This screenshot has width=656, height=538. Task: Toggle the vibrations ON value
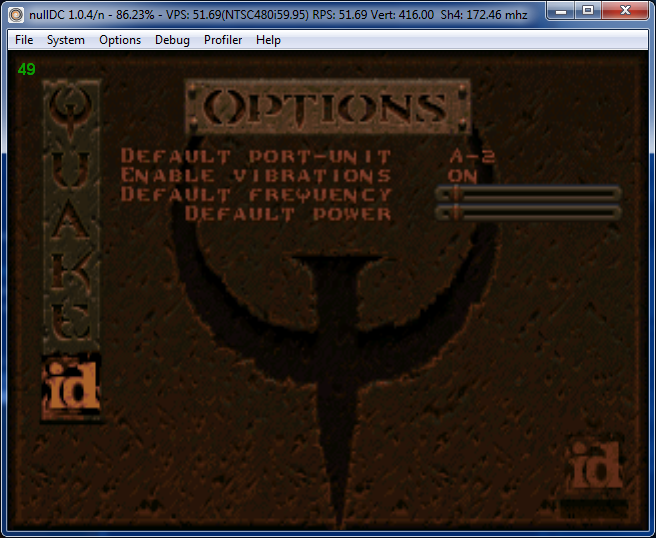point(462,176)
